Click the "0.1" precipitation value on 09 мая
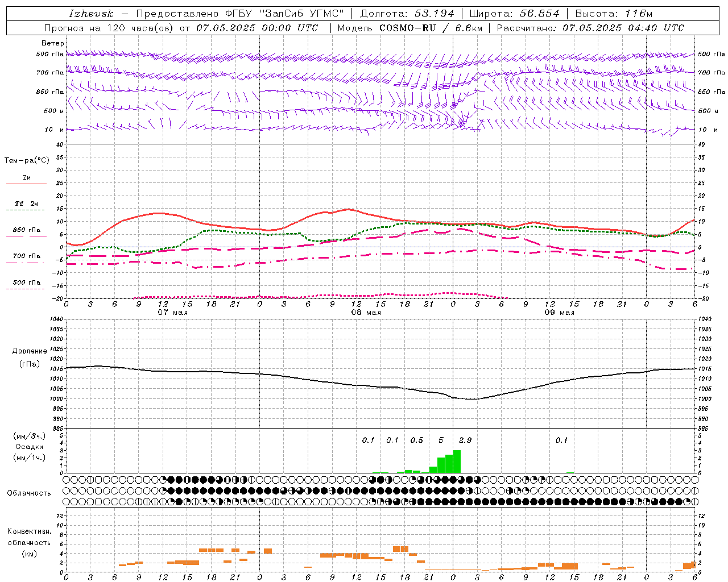This screenshot has height=582, width=728. [561, 440]
